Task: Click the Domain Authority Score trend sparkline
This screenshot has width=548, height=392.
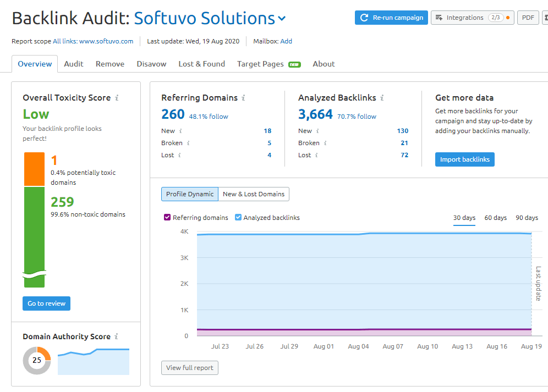Action: click(x=94, y=361)
